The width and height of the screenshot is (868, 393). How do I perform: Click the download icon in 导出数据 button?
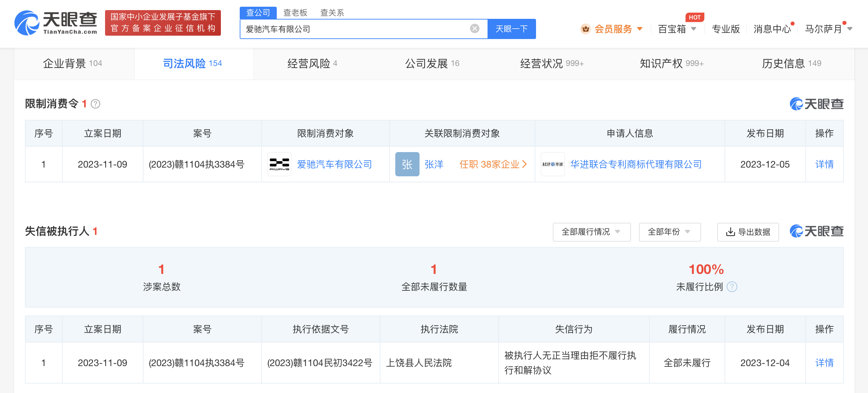click(x=730, y=232)
